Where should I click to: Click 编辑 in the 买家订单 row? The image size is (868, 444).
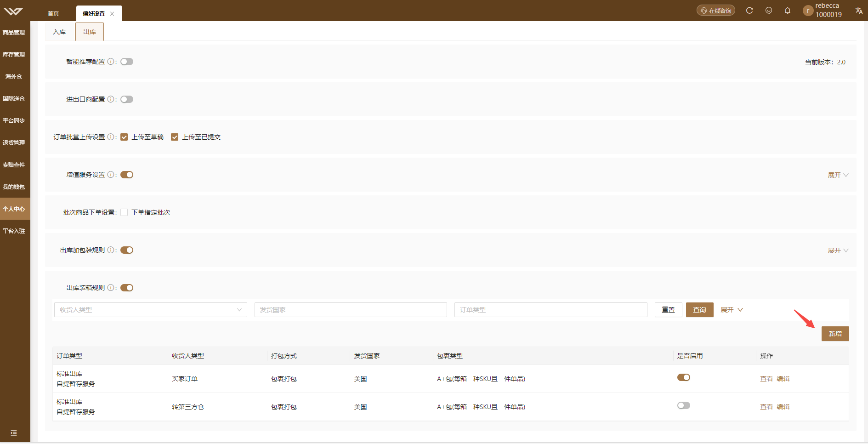point(783,379)
